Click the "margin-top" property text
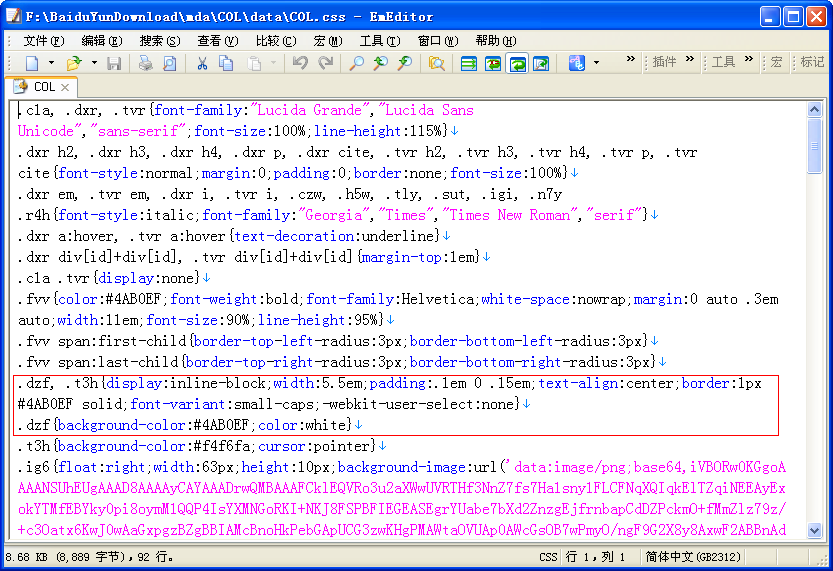This screenshot has width=833, height=571. click(401, 257)
